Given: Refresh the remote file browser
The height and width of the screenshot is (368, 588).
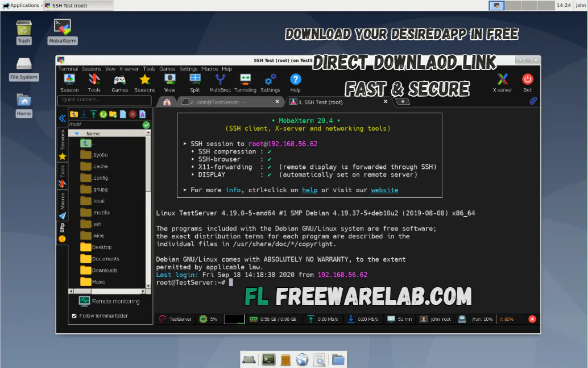Looking at the screenshot, I should 103,114.
